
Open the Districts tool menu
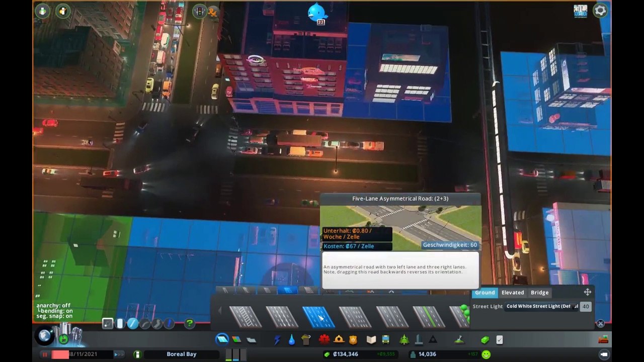[x=251, y=340]
